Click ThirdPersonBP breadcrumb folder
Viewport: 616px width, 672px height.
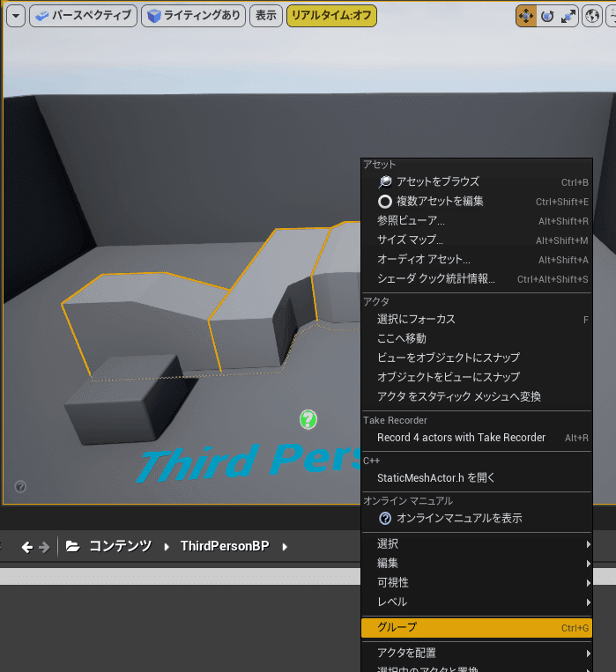click(x=225, y=546)
